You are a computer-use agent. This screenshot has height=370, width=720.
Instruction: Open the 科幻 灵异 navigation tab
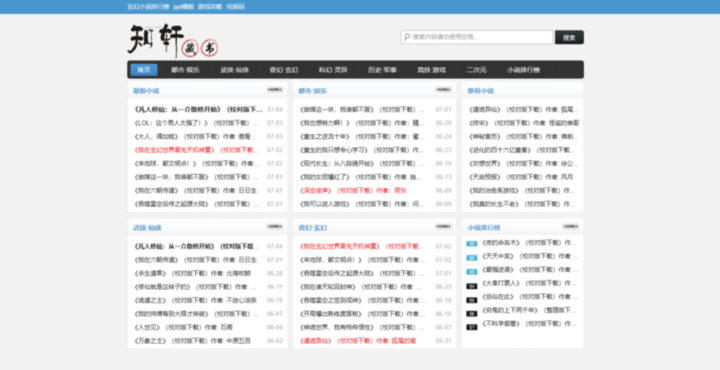(333, 70)
